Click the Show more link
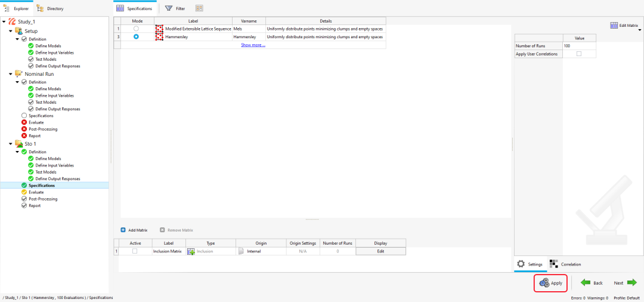 click(253, 45)
